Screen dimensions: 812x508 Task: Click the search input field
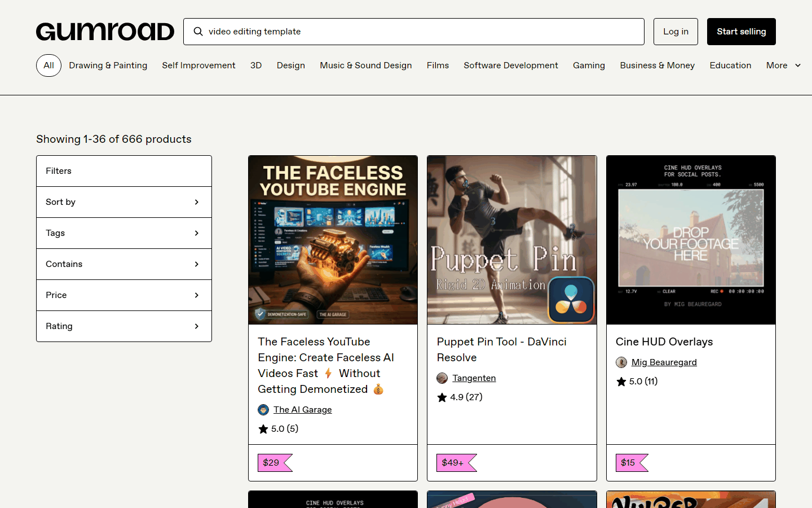(x=414, y=32)
